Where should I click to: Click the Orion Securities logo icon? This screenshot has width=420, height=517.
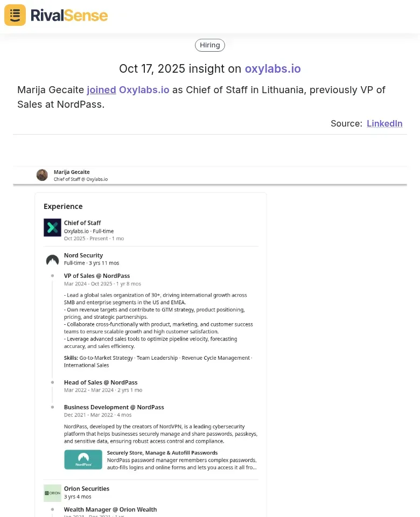(x=52, y=493)
